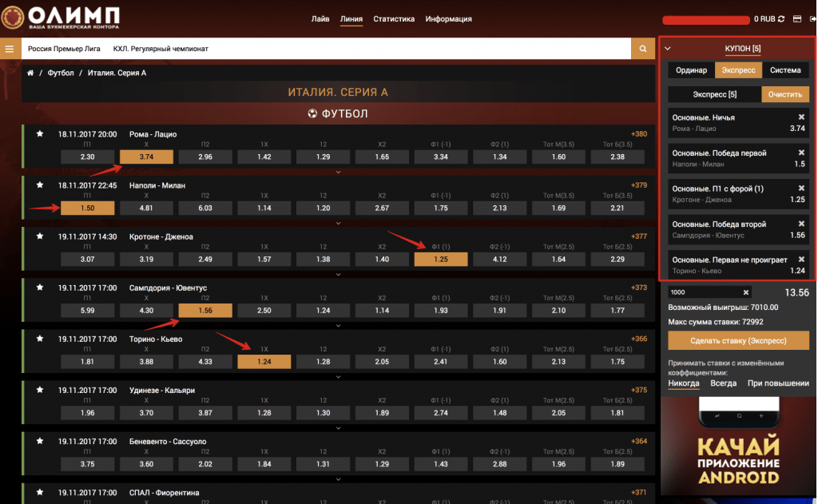
Task: Select 'Всегда' for accepting changed odds
Action: (723, 383)
